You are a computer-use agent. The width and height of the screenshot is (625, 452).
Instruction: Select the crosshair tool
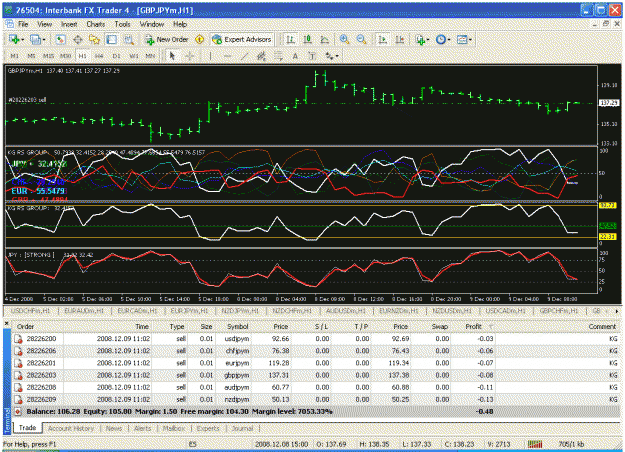click(x=190, y=56)
